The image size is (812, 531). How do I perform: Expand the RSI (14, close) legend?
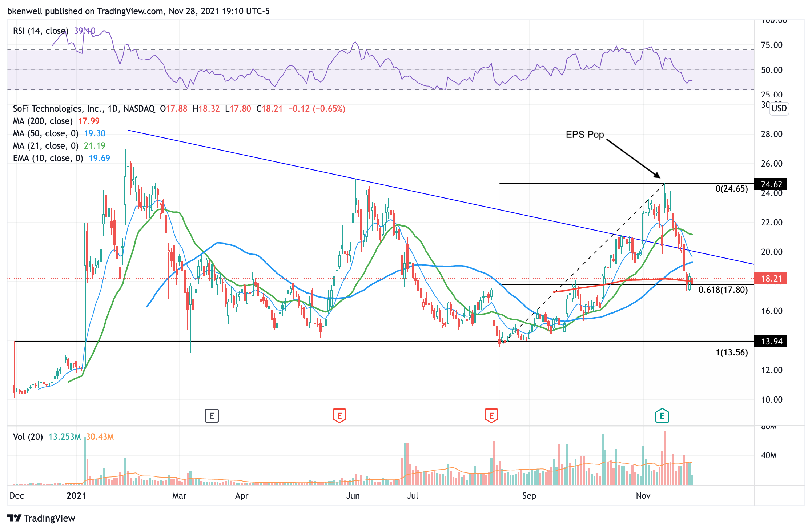(40, 31)
